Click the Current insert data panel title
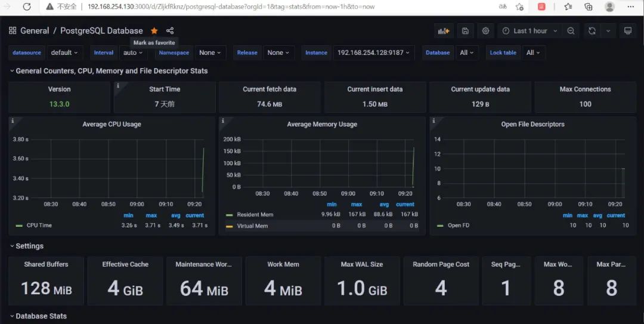The image size is (644, 324). [x=375, y=90]
